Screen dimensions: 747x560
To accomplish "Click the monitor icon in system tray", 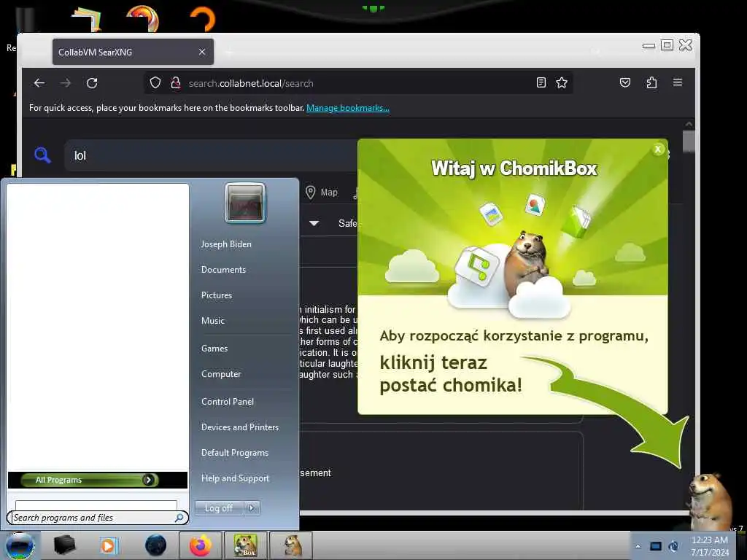I will coord(656,546).
